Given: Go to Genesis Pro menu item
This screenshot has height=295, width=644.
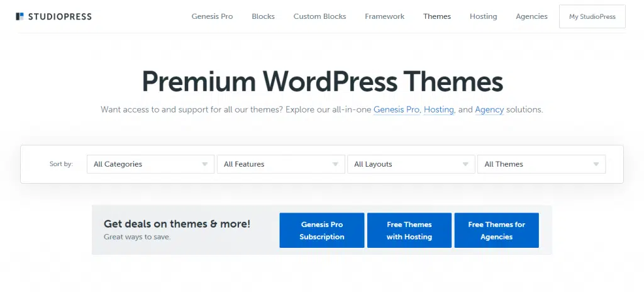Looking at the screenshot, I should coord(212,16).
